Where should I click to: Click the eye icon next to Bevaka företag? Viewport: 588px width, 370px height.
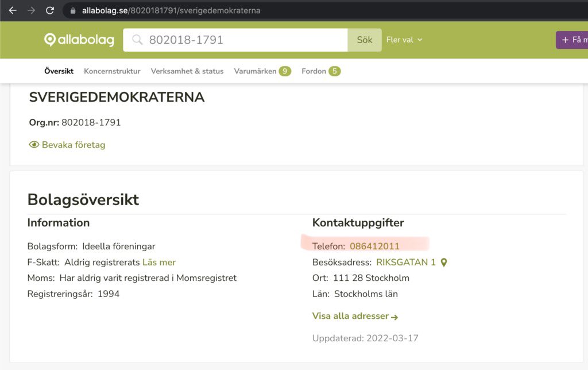(34, 145)
